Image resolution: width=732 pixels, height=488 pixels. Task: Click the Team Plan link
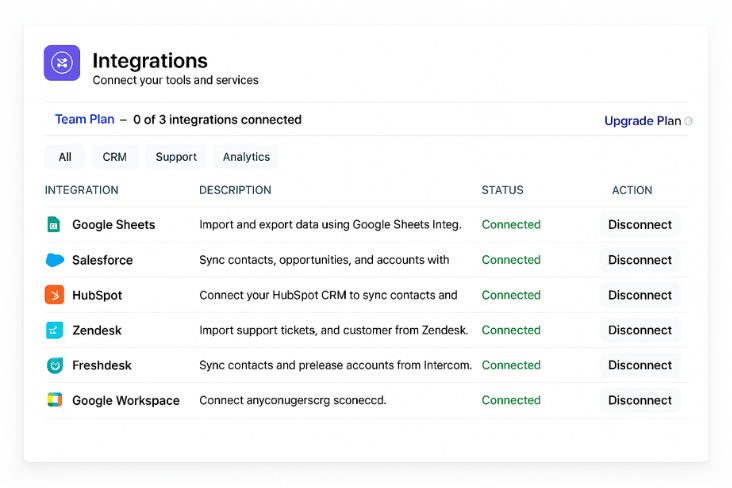[x=84, y=120]
